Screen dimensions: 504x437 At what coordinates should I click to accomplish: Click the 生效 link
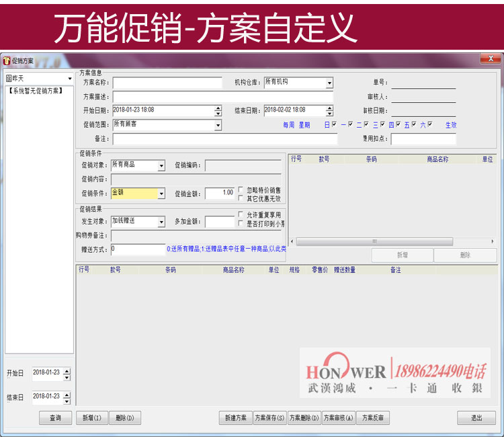pos(451,125)
